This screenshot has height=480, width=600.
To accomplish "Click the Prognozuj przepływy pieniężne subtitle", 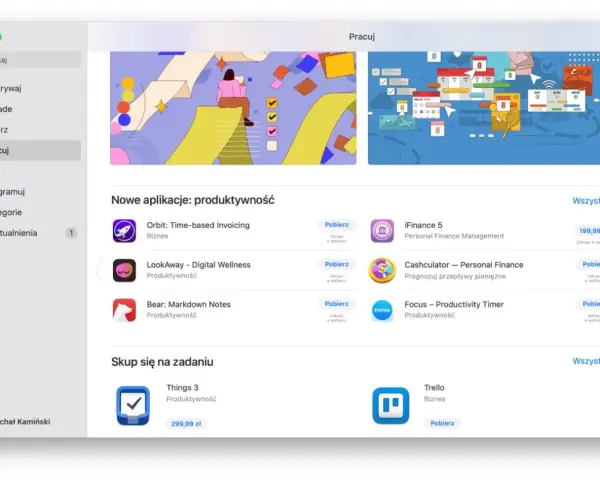I will [x=455, y=276].
